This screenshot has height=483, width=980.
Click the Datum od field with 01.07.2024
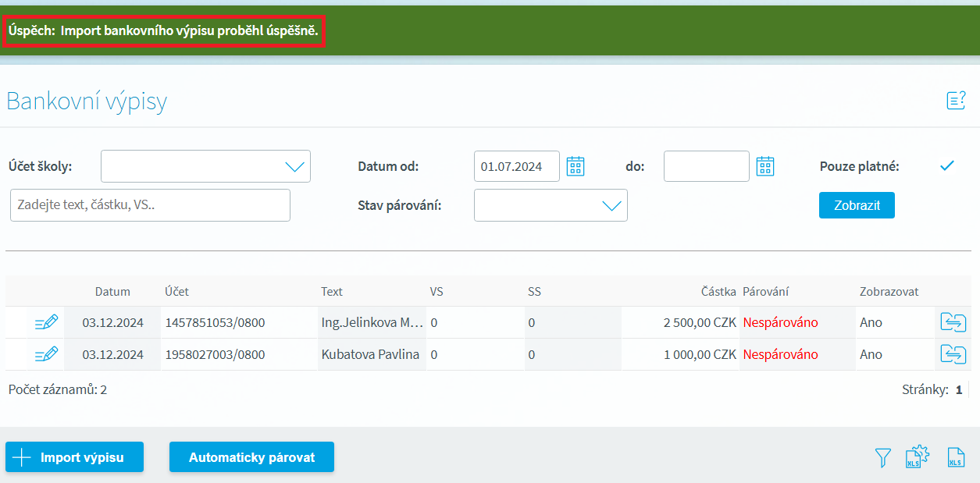[516, 166]
